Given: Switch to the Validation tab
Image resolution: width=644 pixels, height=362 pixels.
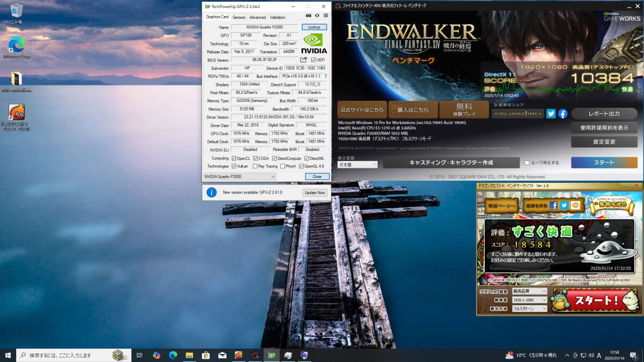Looking at the screenshot, I should 277,17.
